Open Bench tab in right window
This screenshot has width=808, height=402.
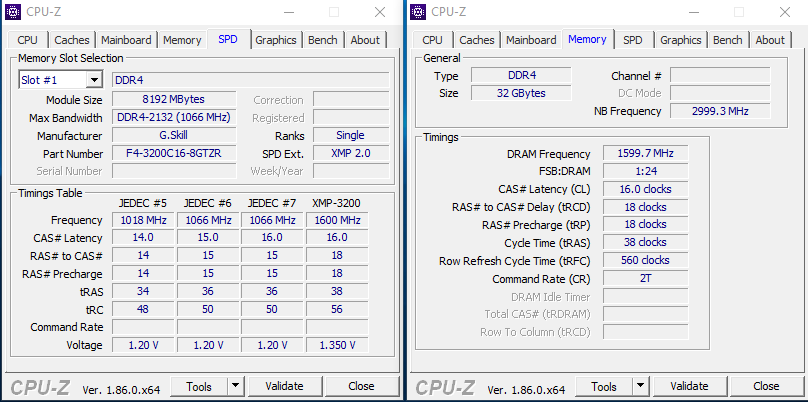(x=728, y=40)
